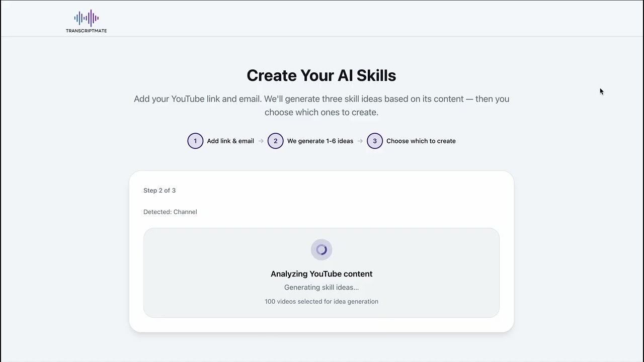Click the 'Generating skill ideas...' status text
644x362 pixels.
(x=321, y=287)
